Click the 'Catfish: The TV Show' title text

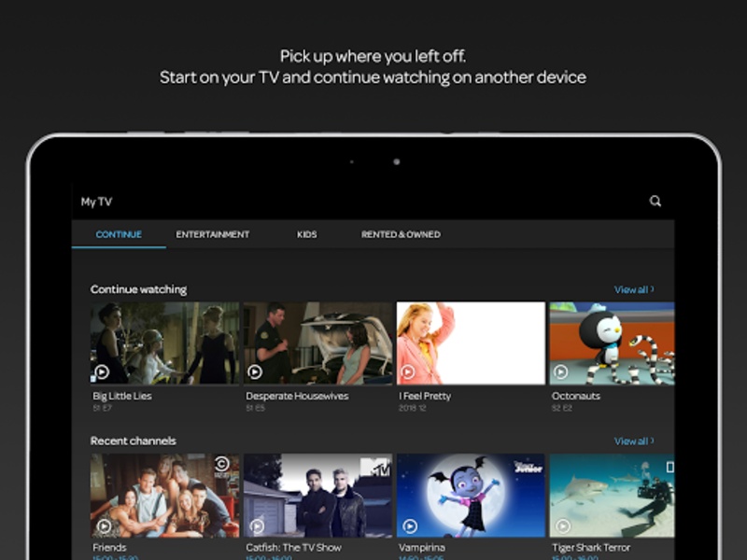pyautogui.click(x=293, y=548)
